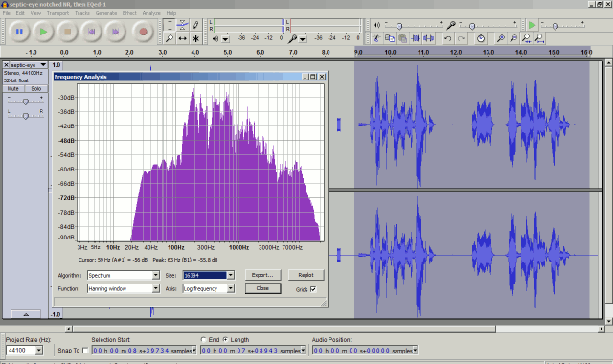Click the Trim audio icon
The image size is (613, 364).
click(x=416, y=38)
